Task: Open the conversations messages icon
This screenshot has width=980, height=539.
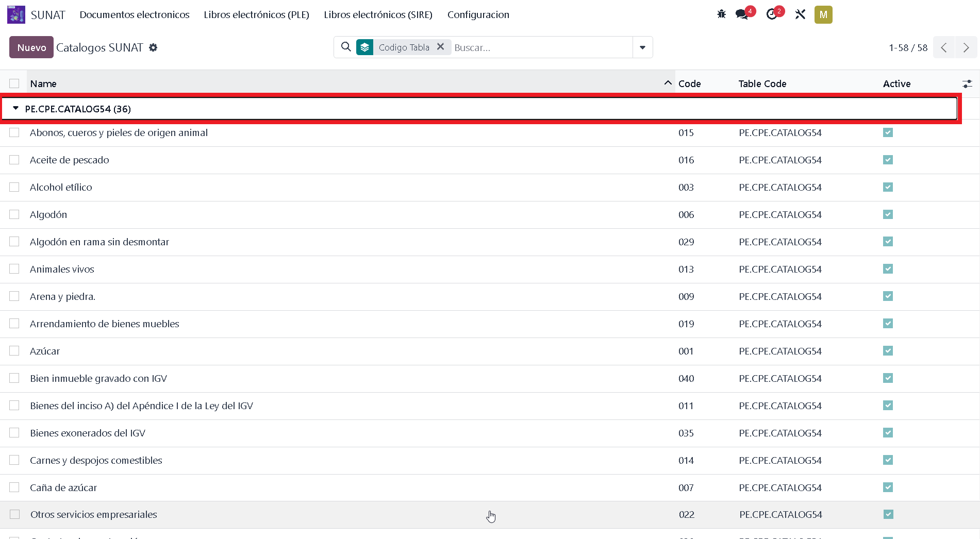Action: coord(742,14)
